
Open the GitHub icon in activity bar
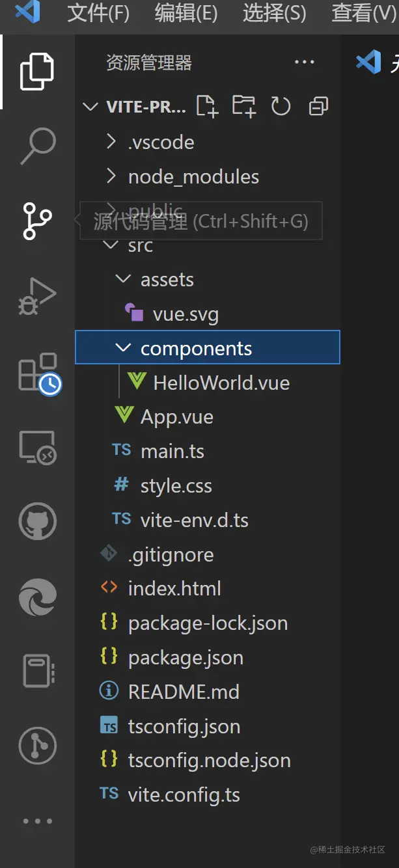click(x=37, y=522)
